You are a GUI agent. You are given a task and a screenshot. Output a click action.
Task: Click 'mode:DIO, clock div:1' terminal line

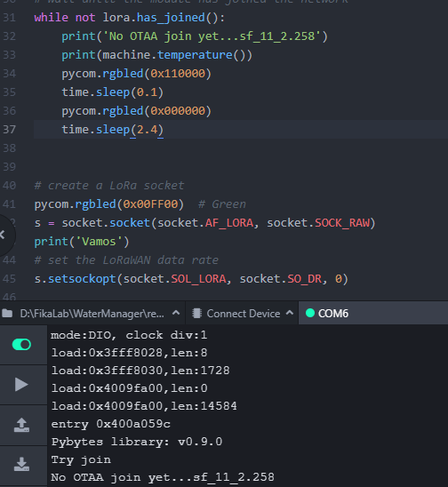point(129,335)
